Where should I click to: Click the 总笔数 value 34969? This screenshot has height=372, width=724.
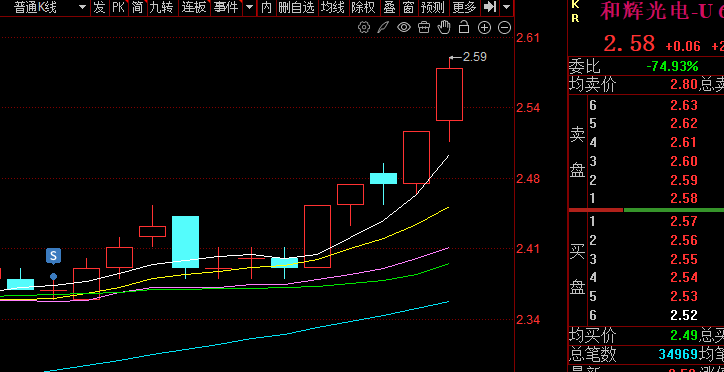tap(678, 354)
